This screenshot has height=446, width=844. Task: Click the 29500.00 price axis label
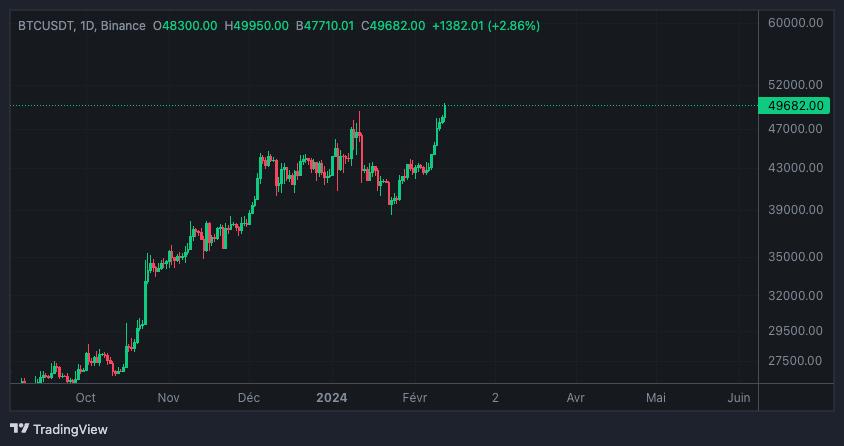(796, 330)
